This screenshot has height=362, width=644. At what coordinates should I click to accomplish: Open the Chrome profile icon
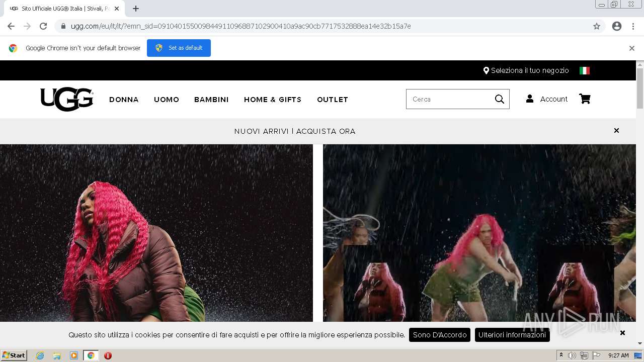point(617,26)
